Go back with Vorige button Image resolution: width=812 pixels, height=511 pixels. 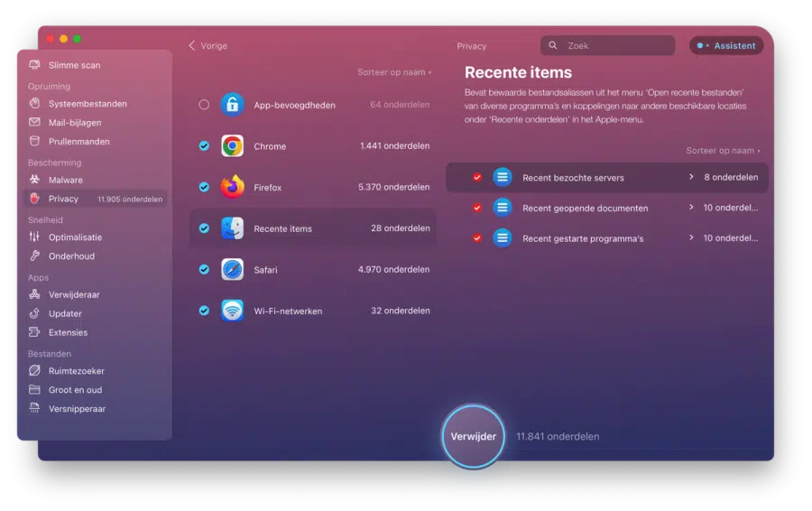coord(208,46)
